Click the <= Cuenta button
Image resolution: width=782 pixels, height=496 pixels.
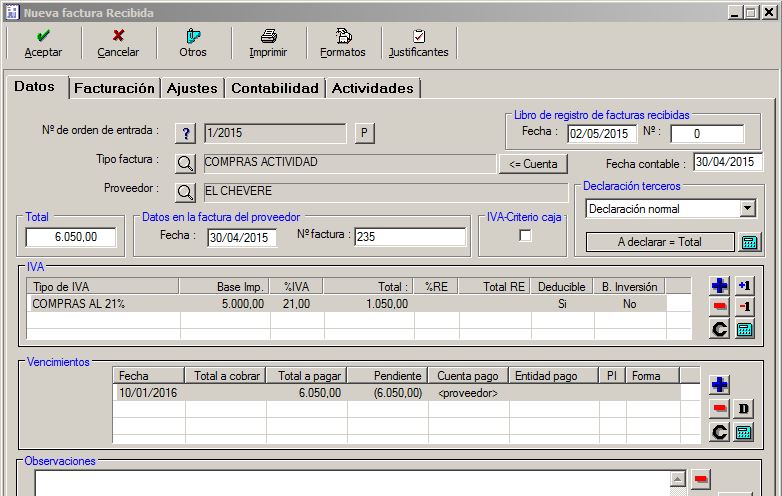(533, 164)
